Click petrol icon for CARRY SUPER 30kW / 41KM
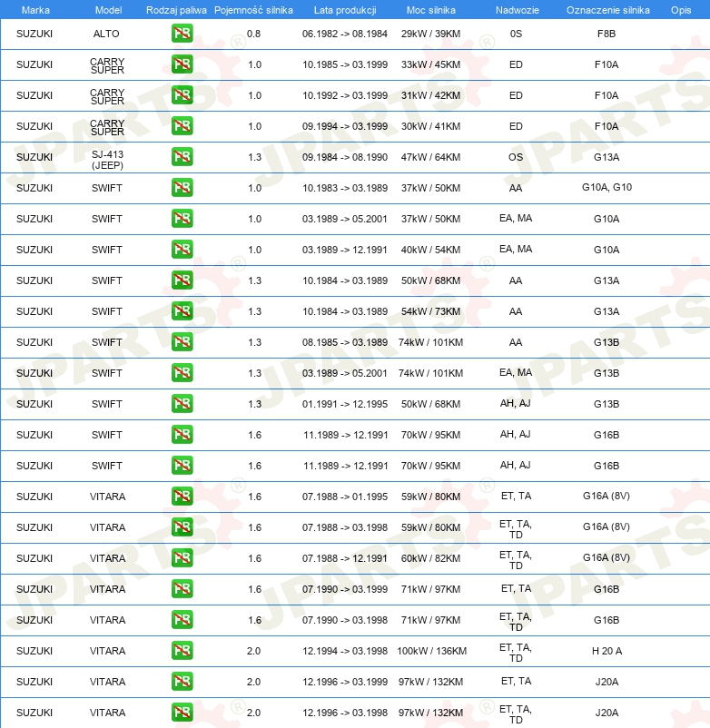Image resolution: width=710 pixels, height=728 pixels. click(182, 126)
